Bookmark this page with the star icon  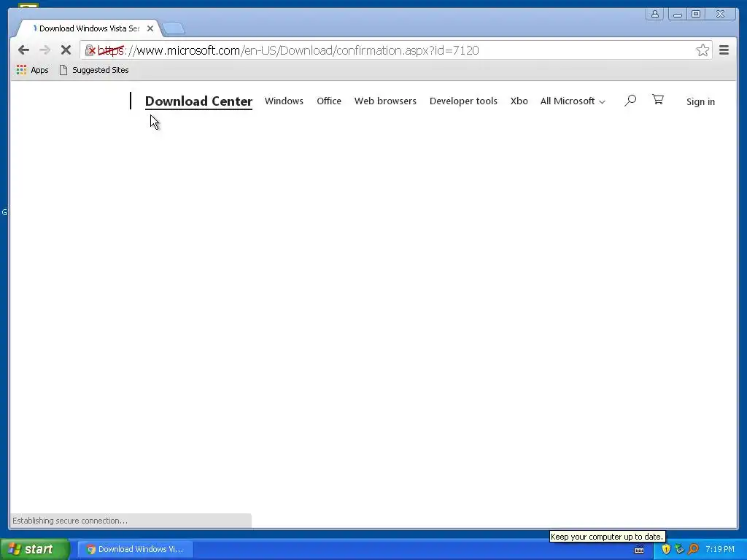pos(703,50)
